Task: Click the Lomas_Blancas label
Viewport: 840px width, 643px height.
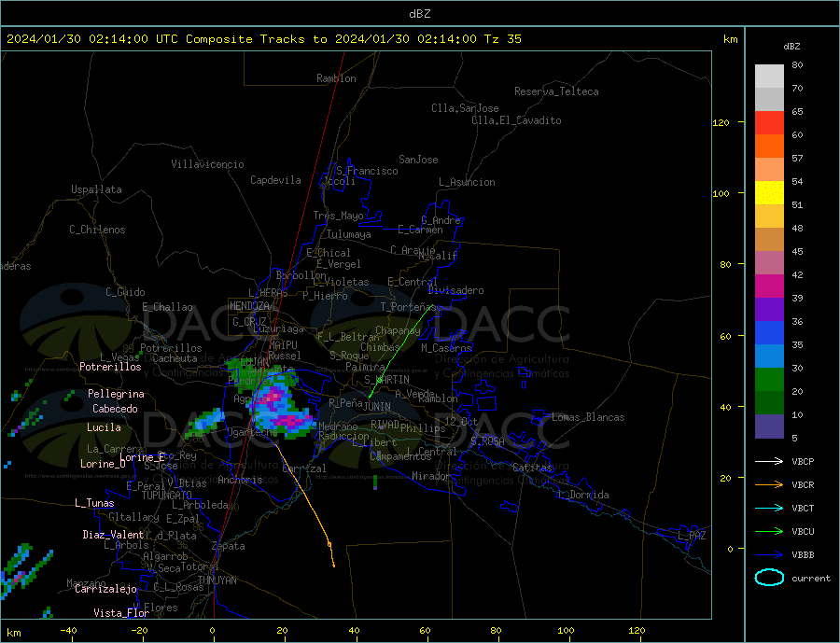Action: point(588,417)
